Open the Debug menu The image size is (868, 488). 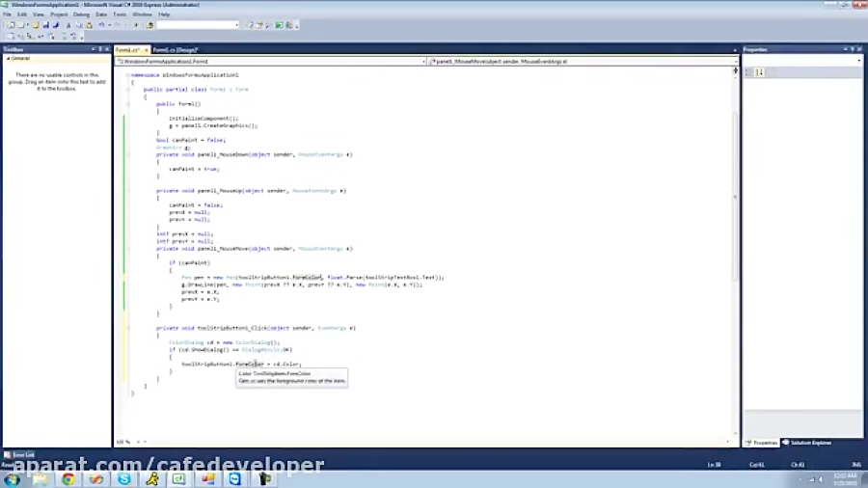[x=81, y=14]
